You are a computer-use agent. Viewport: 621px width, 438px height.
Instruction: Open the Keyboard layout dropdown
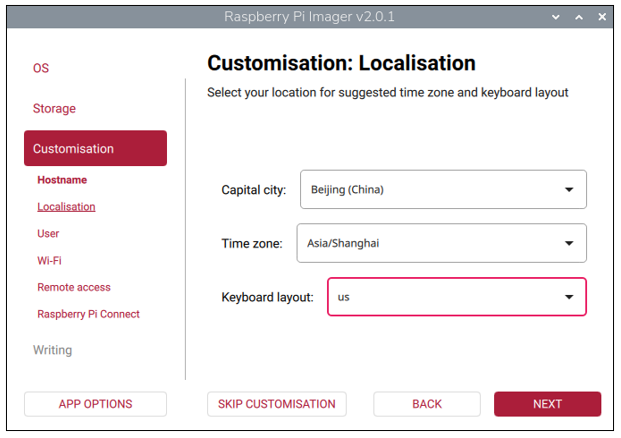coord(457,297)
